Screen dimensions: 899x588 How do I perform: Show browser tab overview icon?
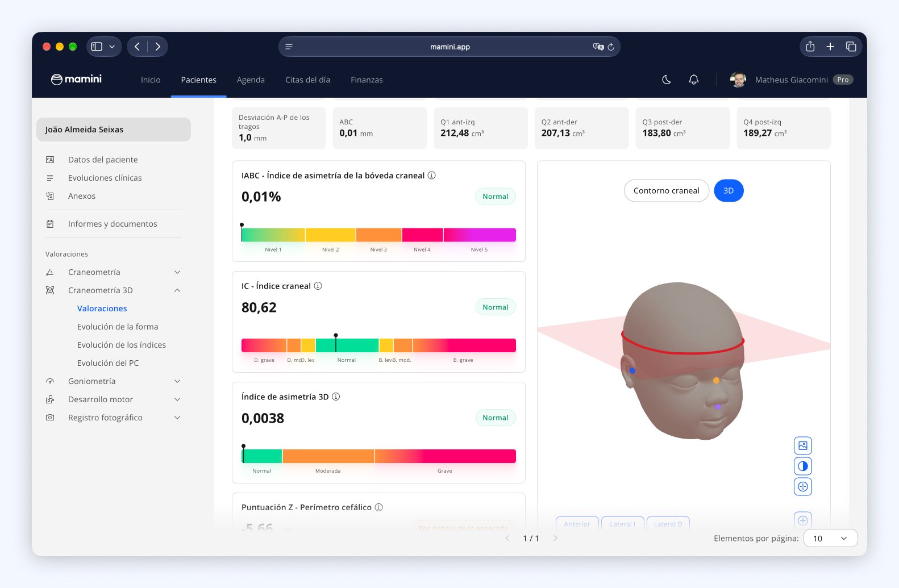point(851,47)
